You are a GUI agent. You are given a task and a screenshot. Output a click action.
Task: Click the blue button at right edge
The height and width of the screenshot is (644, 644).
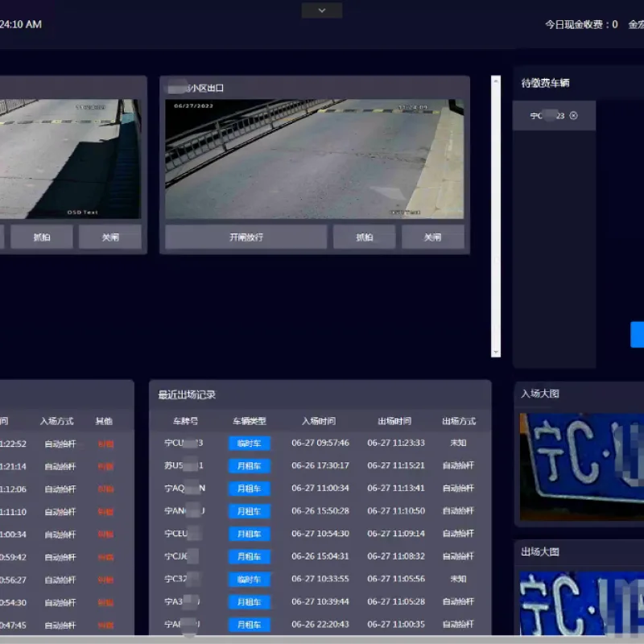[x=637, y=335]
